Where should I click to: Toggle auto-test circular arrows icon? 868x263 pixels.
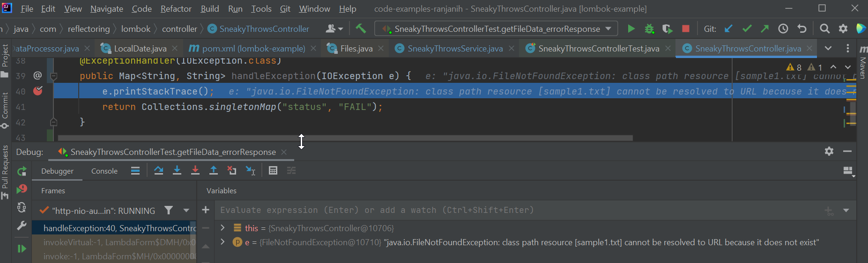point(22,207)
